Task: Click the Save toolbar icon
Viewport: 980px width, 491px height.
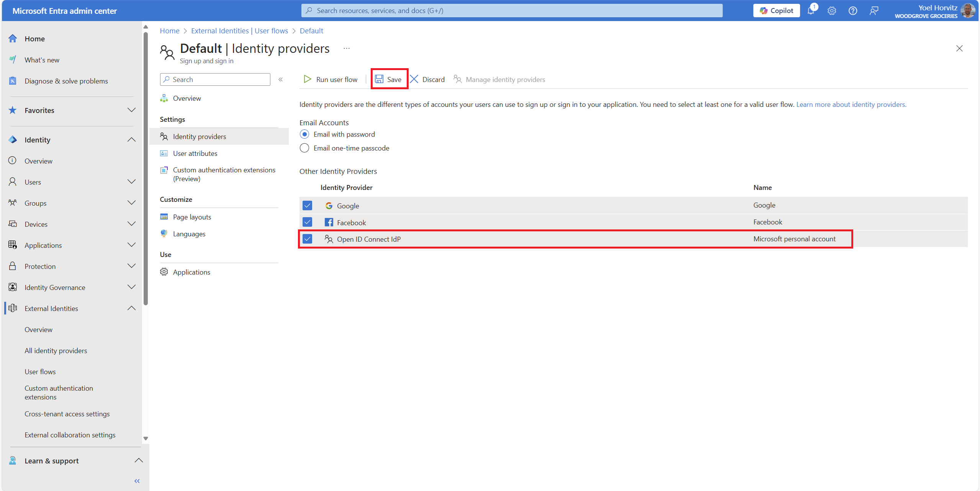Action: point(379,79)
